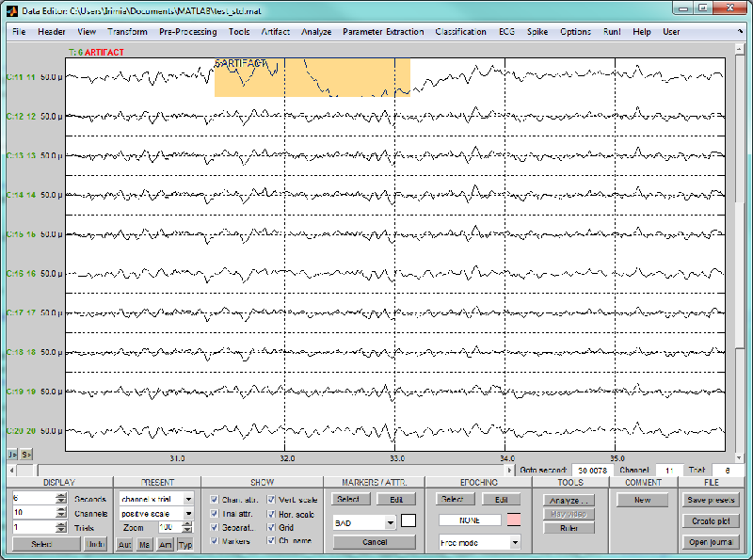Click the Am scaling button in PRESENT
The height and width of the screenshot is (560, 753).
pyautogui.click(x=166, y=545)
